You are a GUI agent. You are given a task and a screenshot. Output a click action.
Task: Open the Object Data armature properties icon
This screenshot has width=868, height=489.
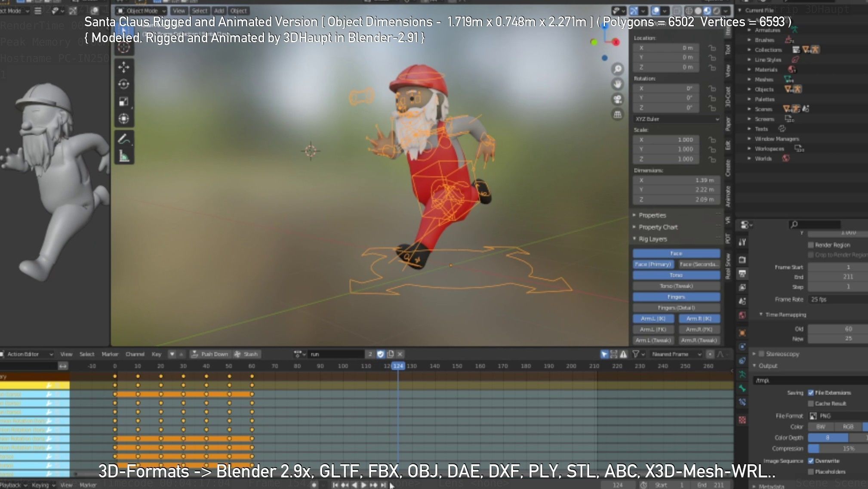coord(742,374)
